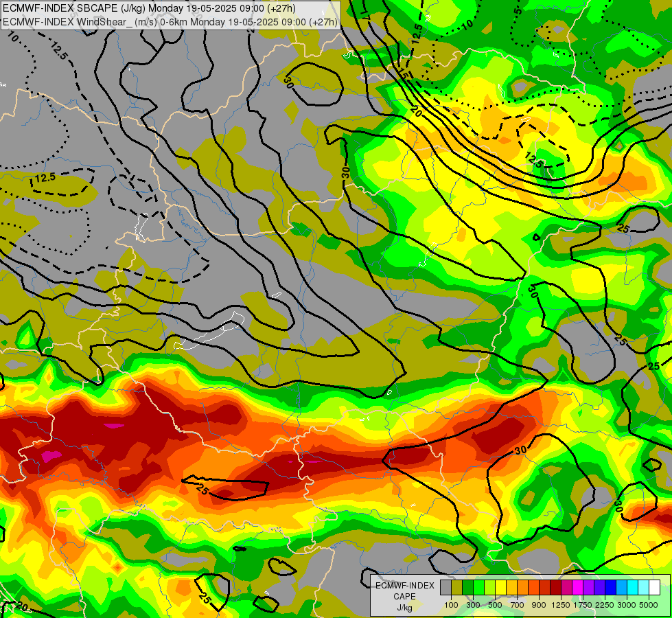Click the bright magenta legend swatch
The height and width of the screenshot is (618, 672).
click(x=578, y=588)
